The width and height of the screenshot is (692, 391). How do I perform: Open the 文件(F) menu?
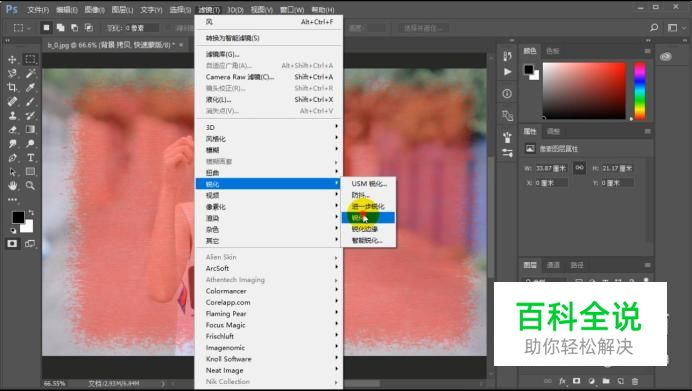coord(38,9)
